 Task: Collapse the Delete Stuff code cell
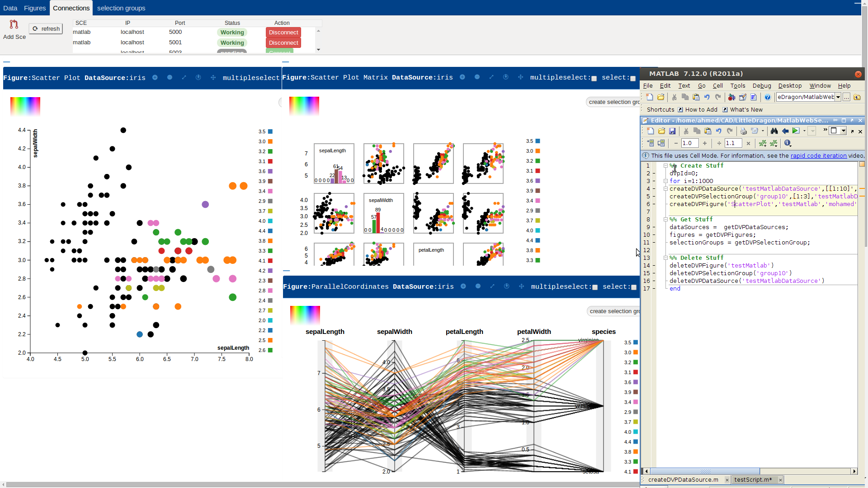click(665, 258)
